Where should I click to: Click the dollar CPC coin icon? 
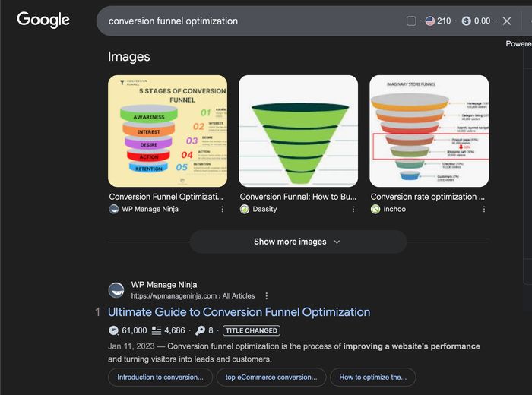[467, 21]
